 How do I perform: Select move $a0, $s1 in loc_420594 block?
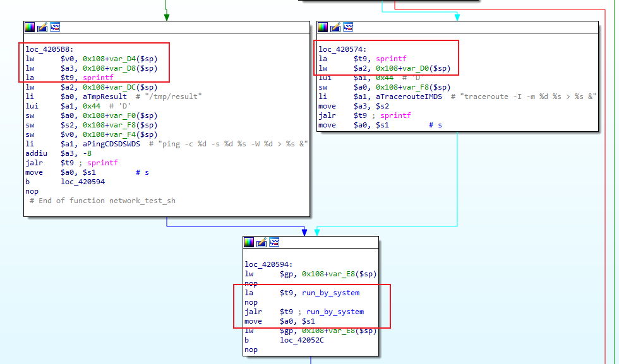(x=280, y=321)
